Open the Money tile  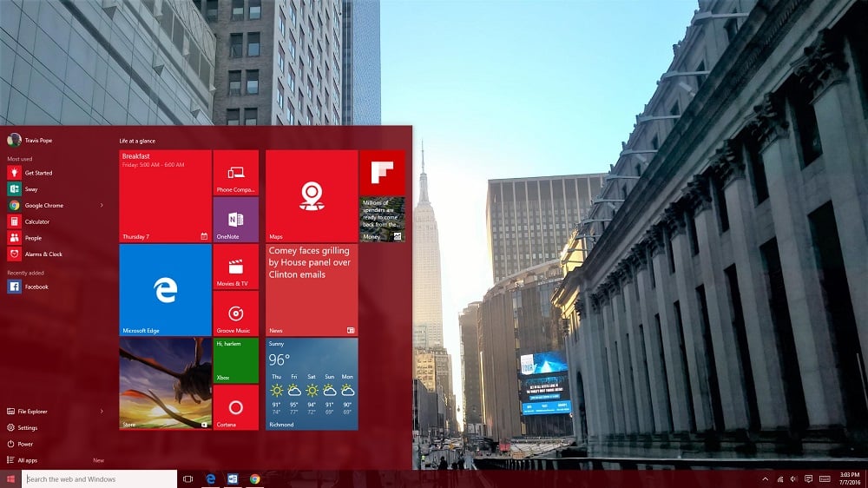[x=383, y=220]
